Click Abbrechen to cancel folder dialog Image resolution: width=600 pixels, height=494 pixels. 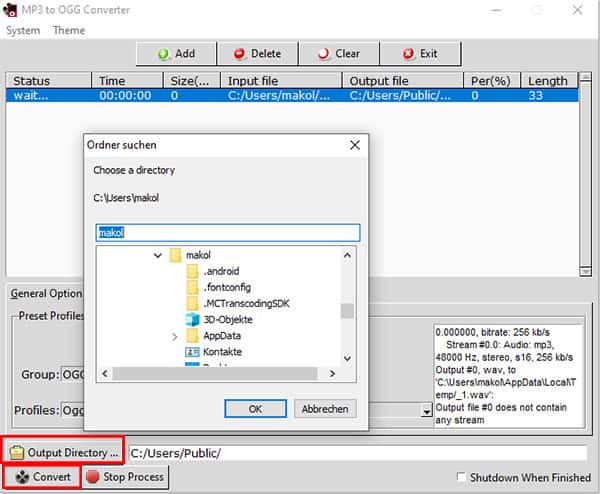tap(325, 409)
